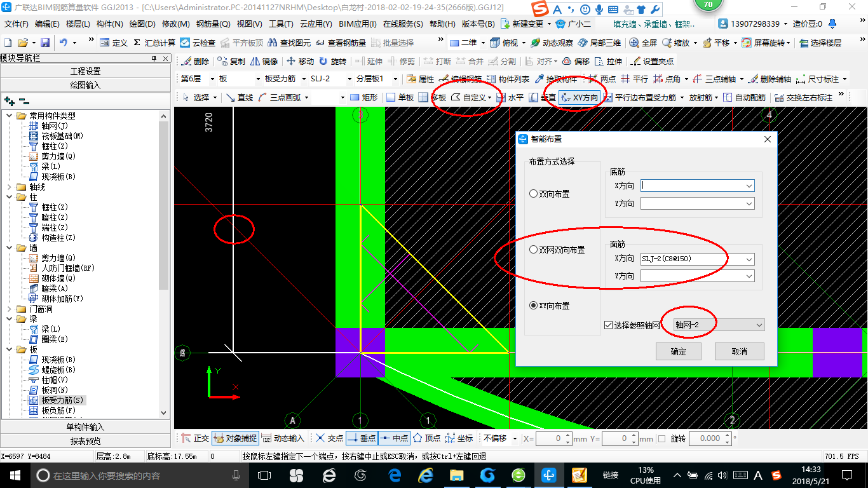Click the 水平 horizontal rebar tool
Viewport: 868px width, 488px height.
pyautogui.click(x=510, y=97)
